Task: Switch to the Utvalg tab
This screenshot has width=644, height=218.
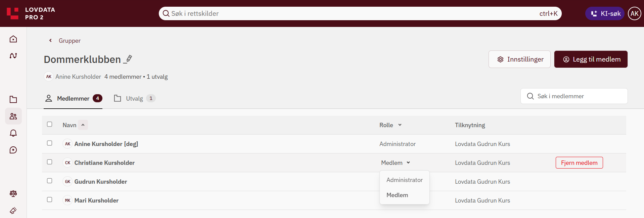Action: point(135,99)
